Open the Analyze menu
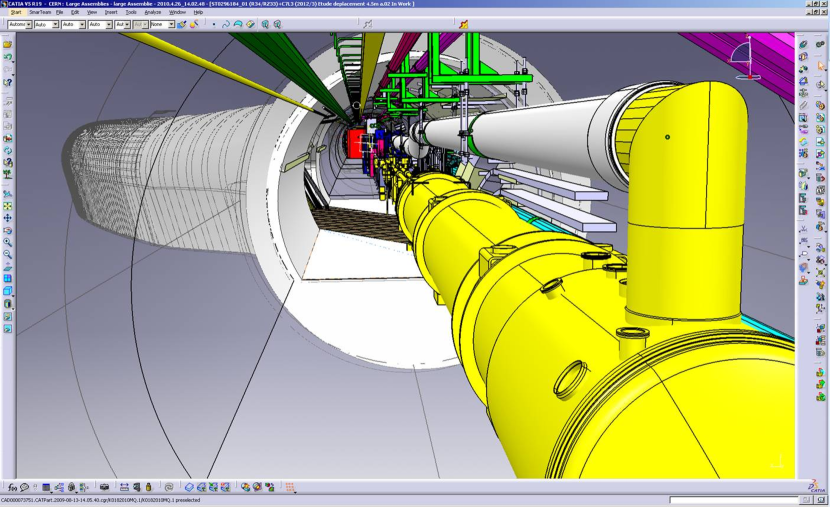Viewport: 830px width, 507px height. click(x=152, y=12)
